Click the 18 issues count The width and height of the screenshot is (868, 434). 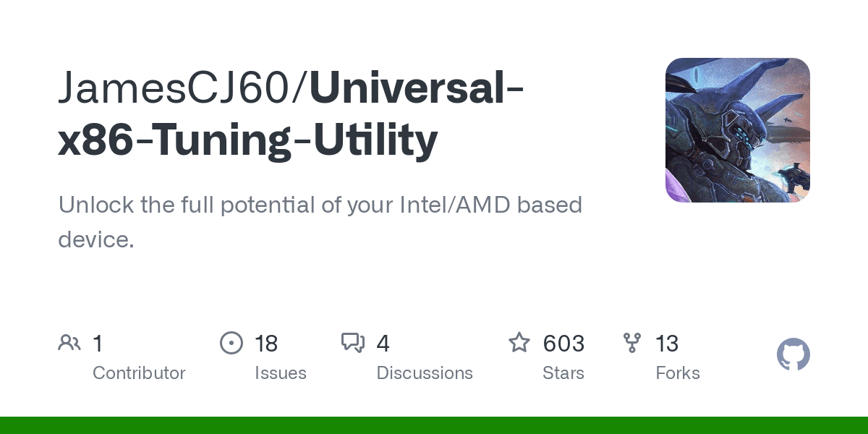[266, 344]
